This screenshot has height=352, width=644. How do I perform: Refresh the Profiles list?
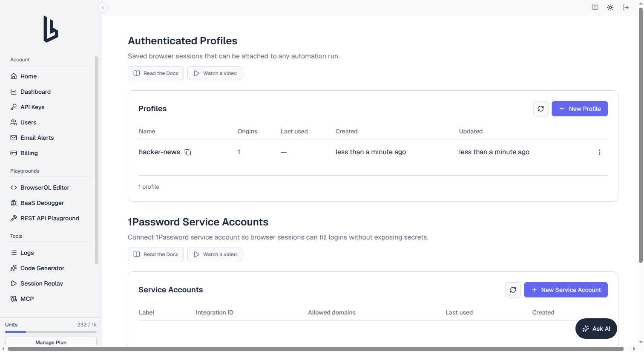[540, 109]
